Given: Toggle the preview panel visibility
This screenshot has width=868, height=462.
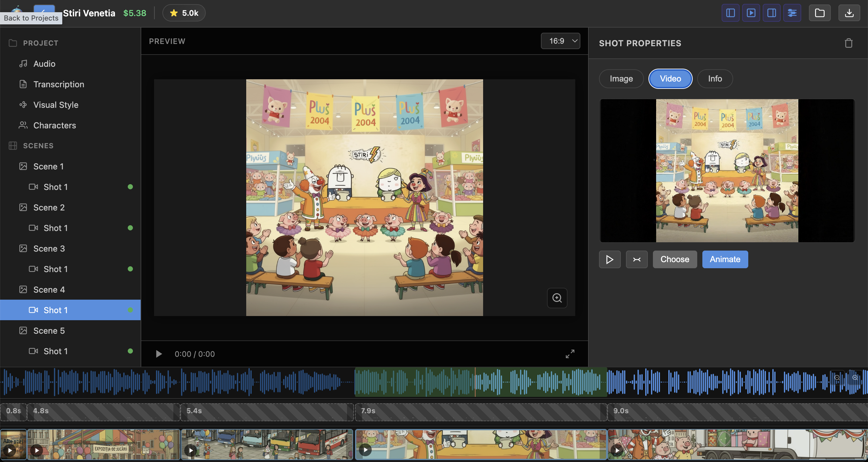Looking at the screenshot, I should 751,13.
